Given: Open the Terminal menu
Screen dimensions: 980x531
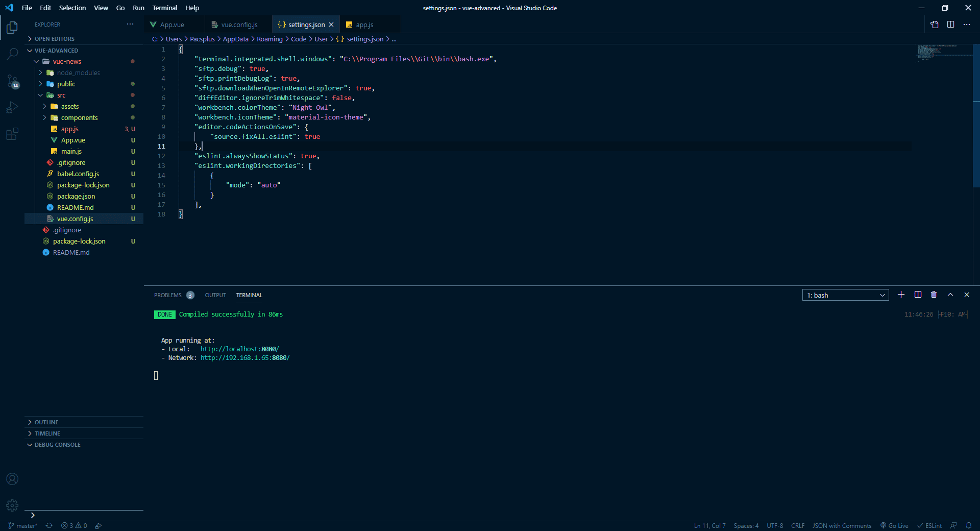Looking at the screenshot, I should tap(164, 8).
